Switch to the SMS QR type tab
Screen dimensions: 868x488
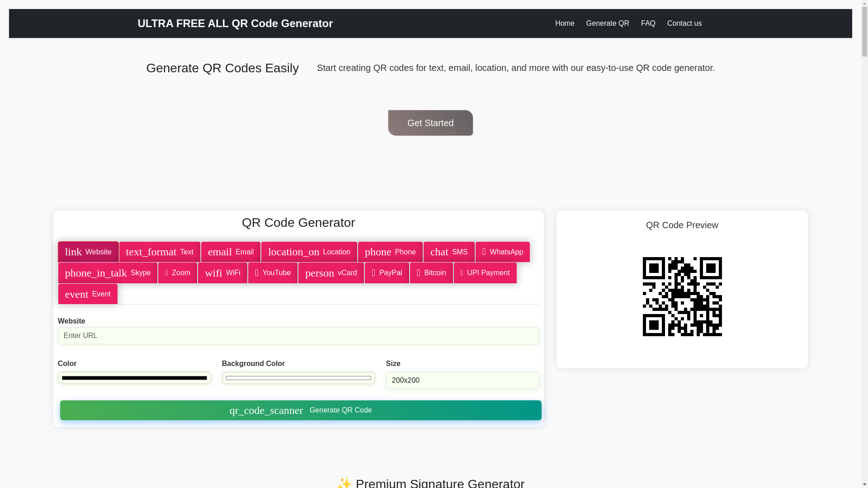[x=449, y=252]
